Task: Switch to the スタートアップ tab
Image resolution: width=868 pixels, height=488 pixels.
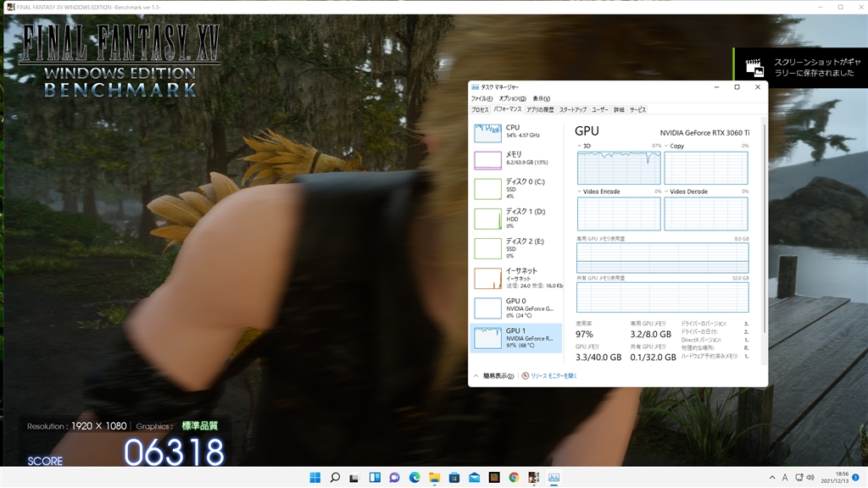Action: (x=572, y=109)
